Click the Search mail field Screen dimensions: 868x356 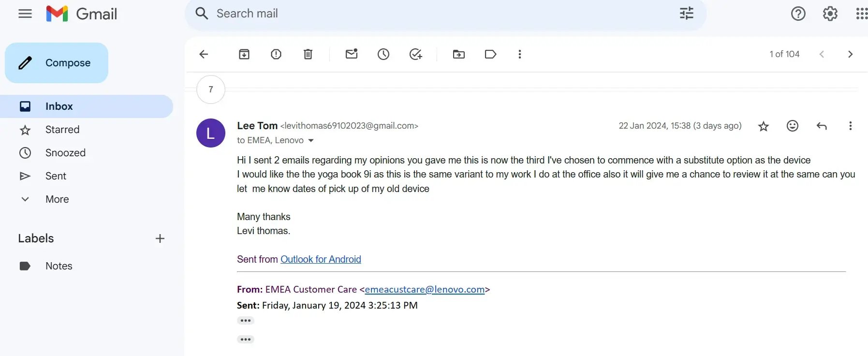point(435,14)
